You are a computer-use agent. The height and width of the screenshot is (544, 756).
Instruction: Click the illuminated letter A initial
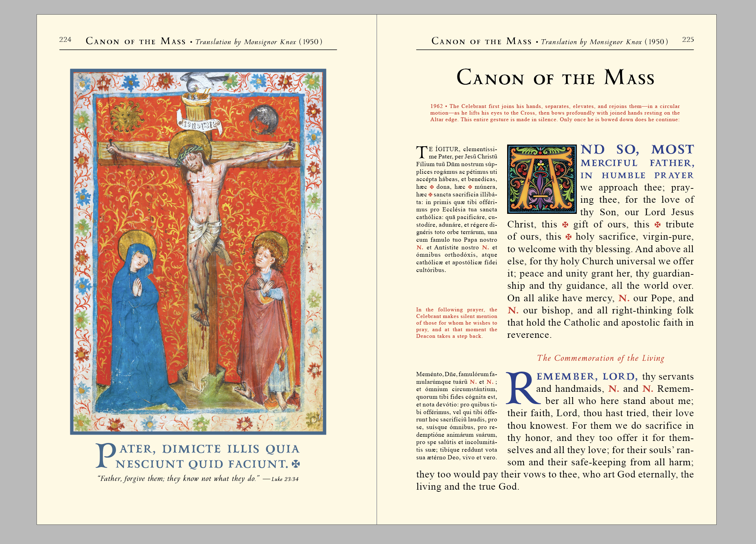[x=542, y=179]
